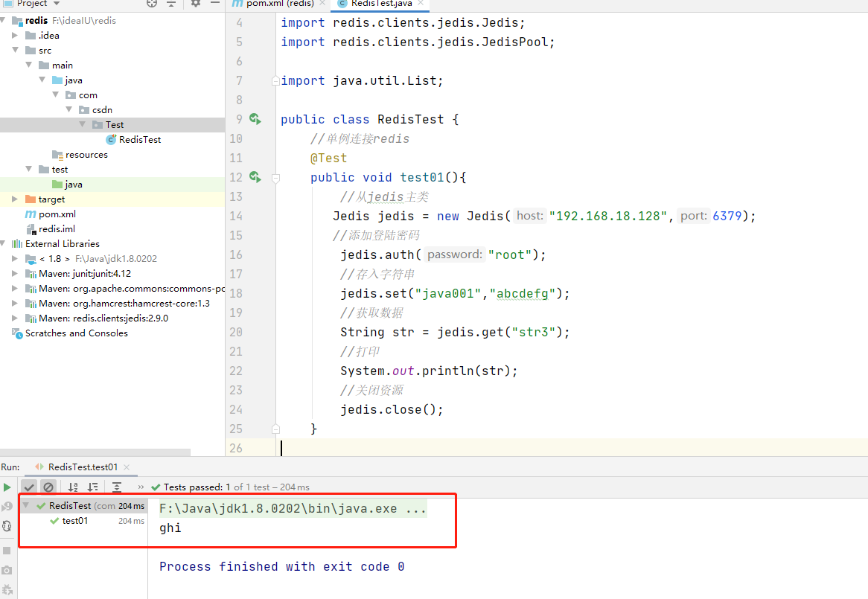Expand the .idea folder
The height and width of the screenshot is (599, 868).
(15, 36)
